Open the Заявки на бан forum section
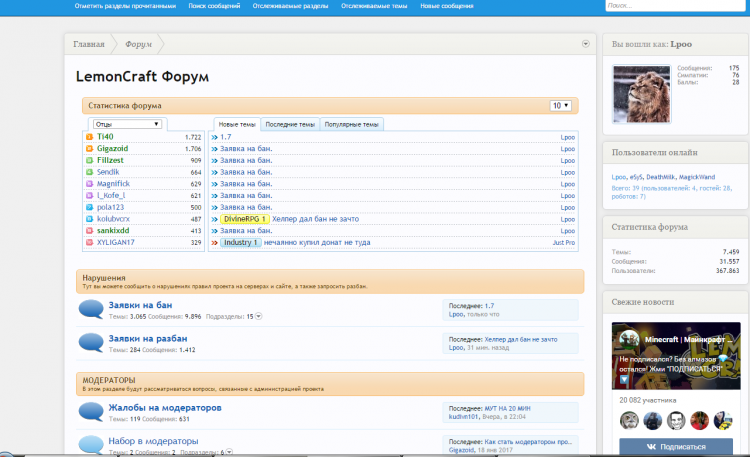The image size is (750, 457). (x=140, y=305)
